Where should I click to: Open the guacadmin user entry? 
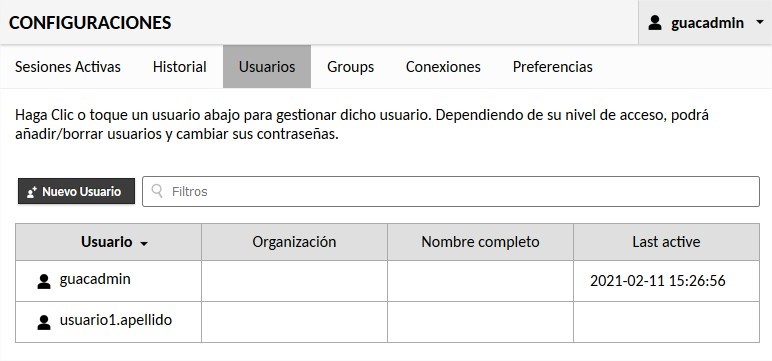click(x=95, y=279)
